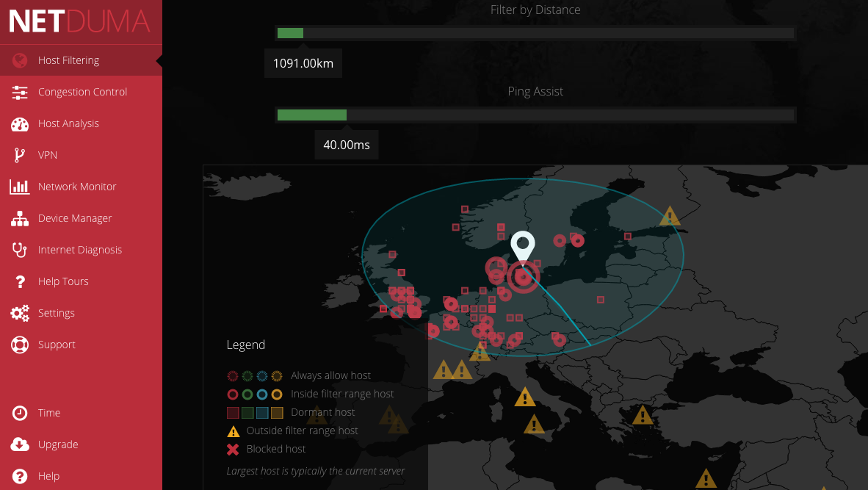The image size is (868, 490).
Task: Select the right host circle in Sweden
Action: [577, 240]
